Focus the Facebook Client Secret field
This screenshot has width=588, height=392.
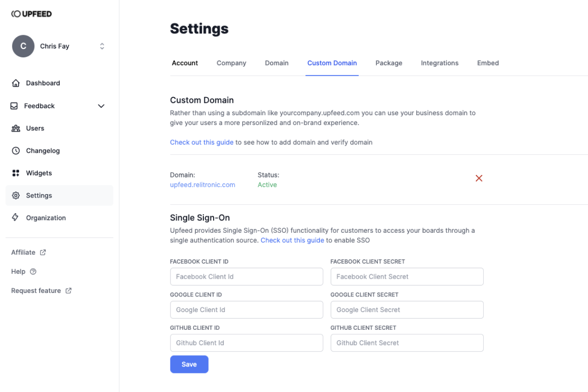coord(407,276)
